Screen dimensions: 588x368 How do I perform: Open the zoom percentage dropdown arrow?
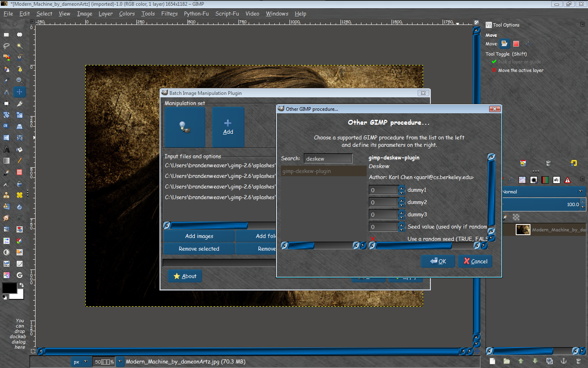point(120,362)
